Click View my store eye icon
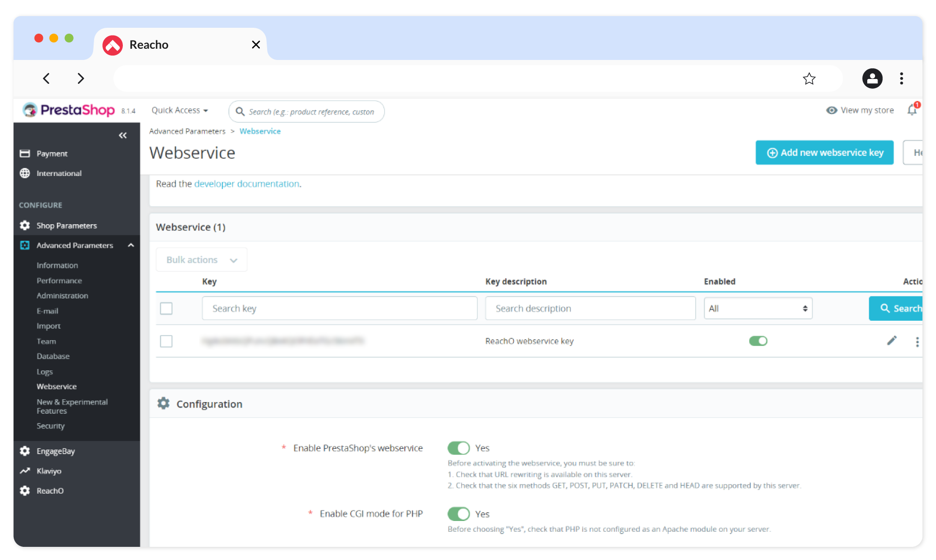 (x=832, y=110)
